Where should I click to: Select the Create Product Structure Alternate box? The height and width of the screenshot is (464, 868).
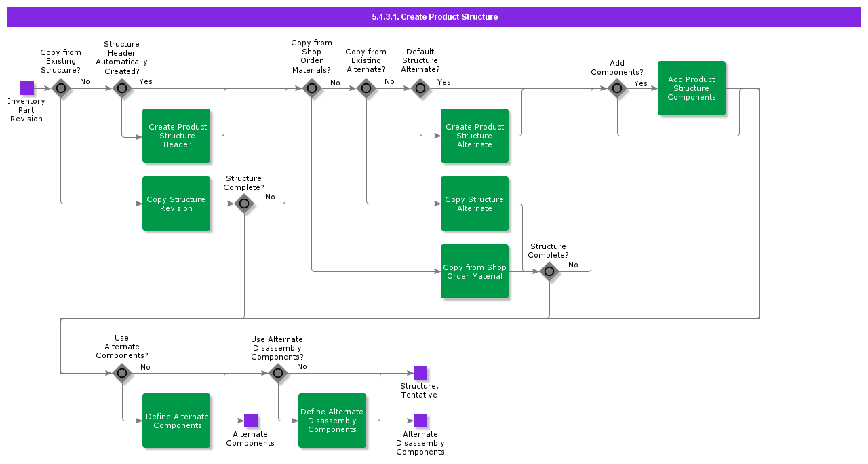pos(475,136)
